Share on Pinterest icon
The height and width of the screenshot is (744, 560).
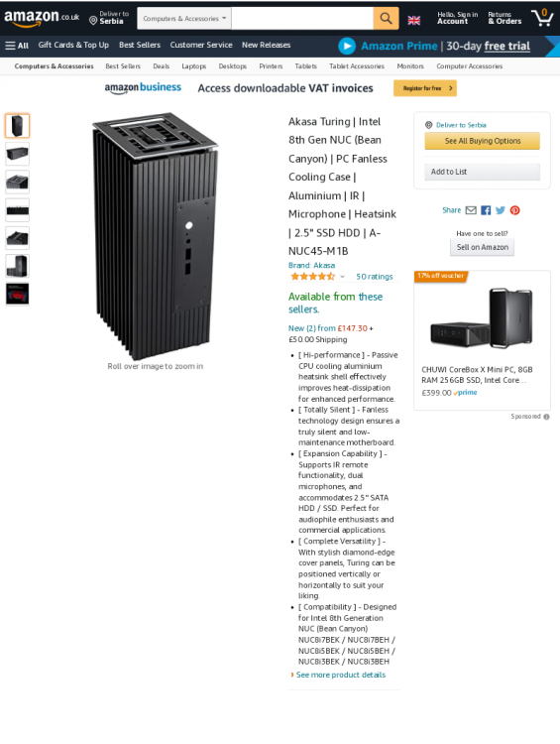pos(515,210)
